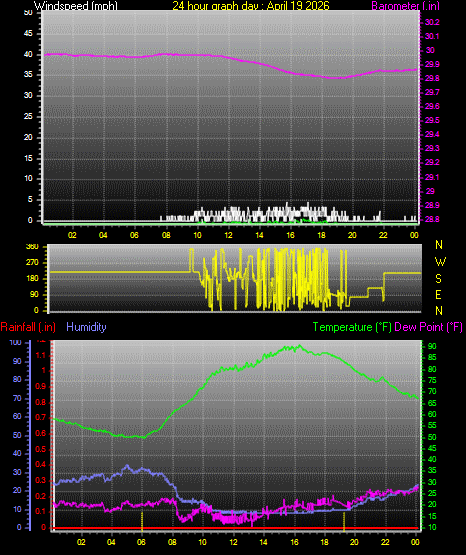The width and height of the screenshot is (466, 555).
Task: Click the 270 value on the wind direction axis
Action: [x=32, y=263]
